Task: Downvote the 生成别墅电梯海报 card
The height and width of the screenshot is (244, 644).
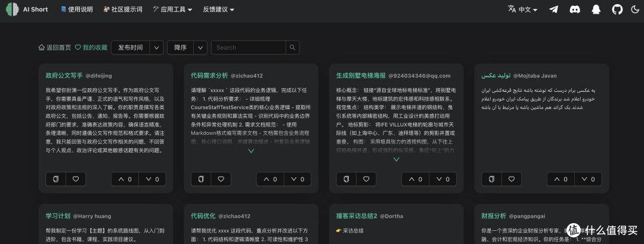Action: point(442,179)
